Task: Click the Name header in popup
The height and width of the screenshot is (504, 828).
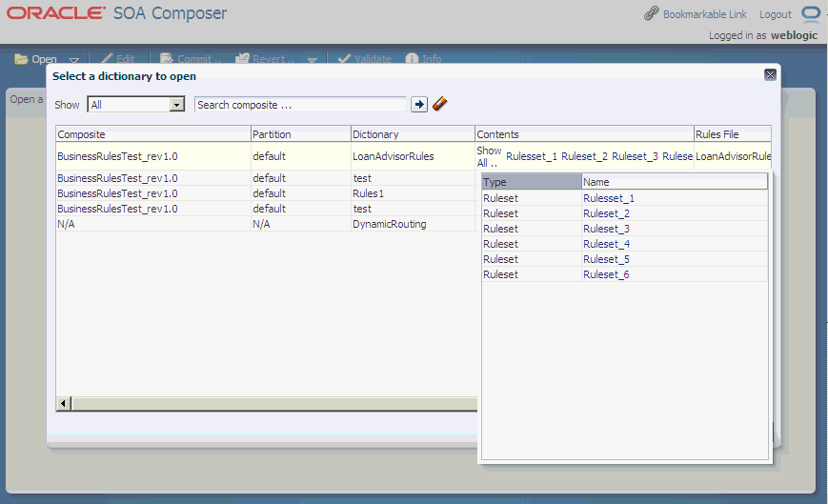Action: (675, 182)
